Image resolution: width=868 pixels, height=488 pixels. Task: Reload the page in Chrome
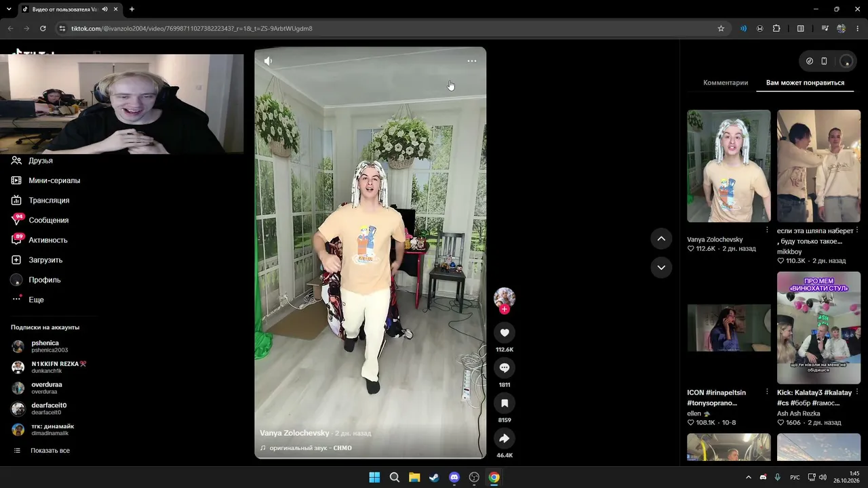[43, 28]
